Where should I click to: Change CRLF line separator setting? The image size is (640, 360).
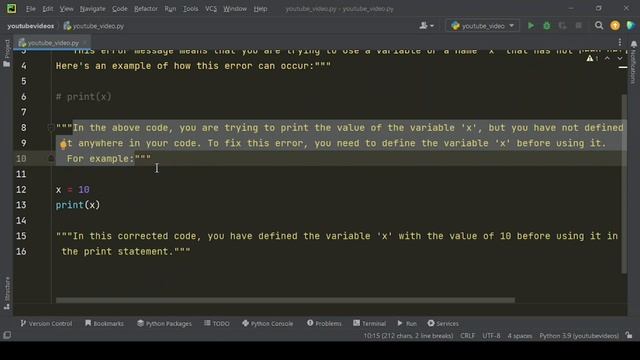(467, 336)
